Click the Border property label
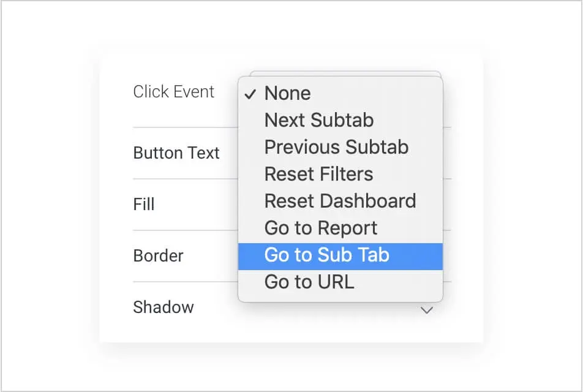 pos(158,255)
